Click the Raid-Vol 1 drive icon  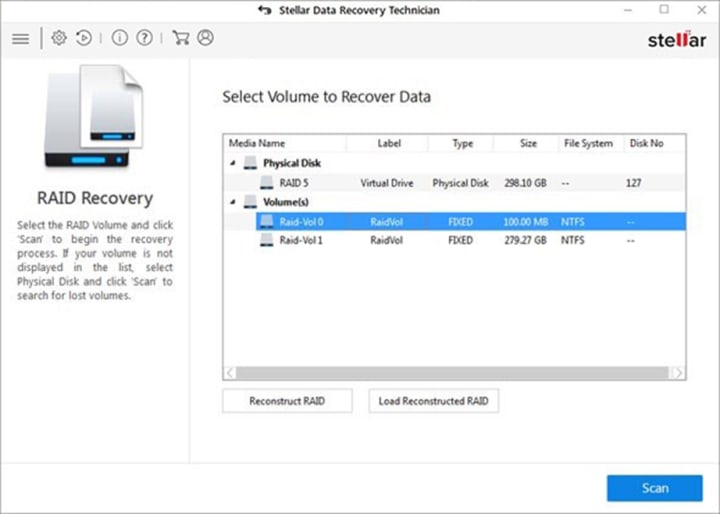pyautogui.click(x=267, y=240)
